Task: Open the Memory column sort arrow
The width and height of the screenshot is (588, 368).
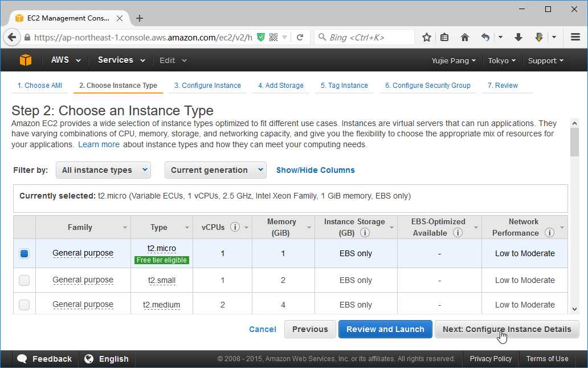Action: point(309,228)
